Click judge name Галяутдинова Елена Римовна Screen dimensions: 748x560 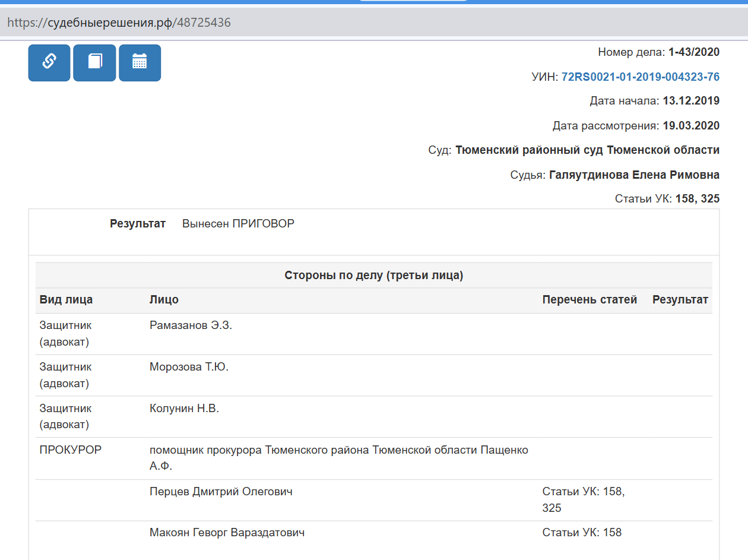coord(635,175)
